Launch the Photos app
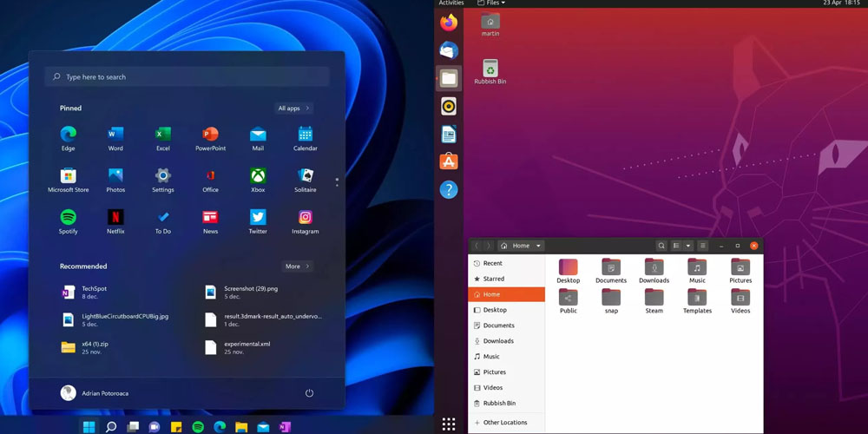The image size is (868, 434). coord(115,180)
